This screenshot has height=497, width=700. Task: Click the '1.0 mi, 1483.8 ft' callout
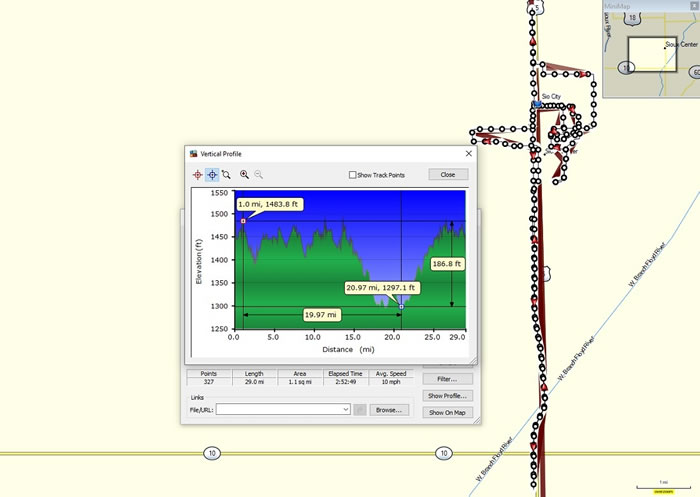click(x=269, y=205)
